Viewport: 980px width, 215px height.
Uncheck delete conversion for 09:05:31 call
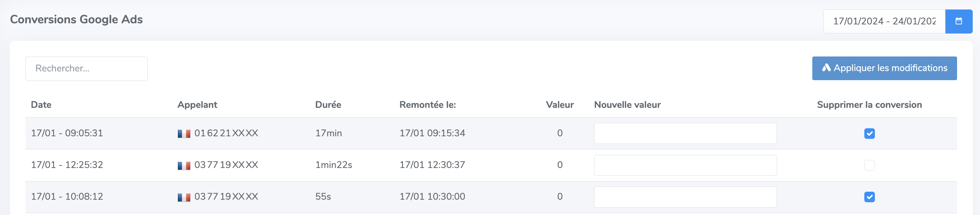[869, 133]
